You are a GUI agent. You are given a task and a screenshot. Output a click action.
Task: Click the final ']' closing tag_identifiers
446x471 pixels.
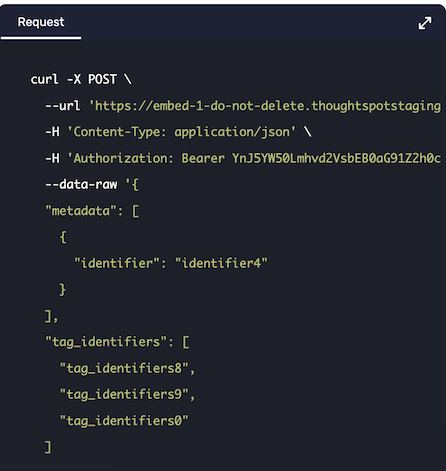48,447
